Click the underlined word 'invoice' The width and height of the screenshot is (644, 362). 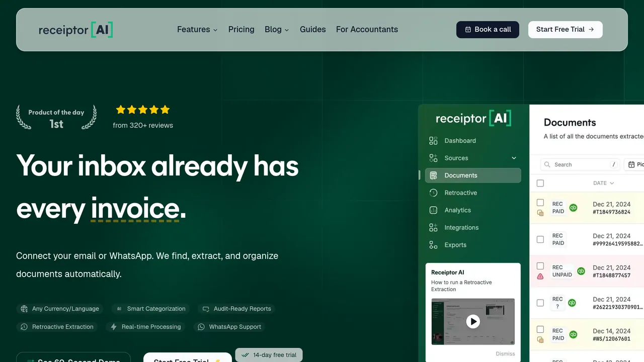click(x=135, y=208)
